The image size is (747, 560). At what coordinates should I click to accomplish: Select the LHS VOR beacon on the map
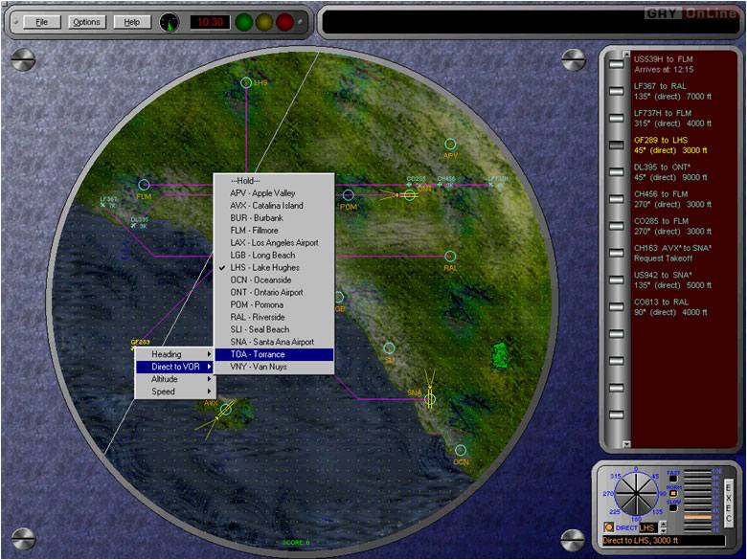(x=246, y=83)
